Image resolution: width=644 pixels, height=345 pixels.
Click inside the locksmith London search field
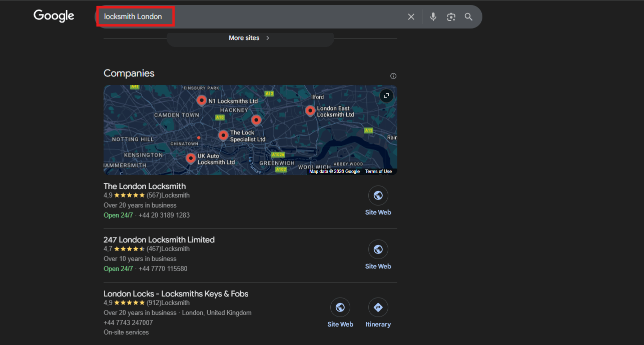click(x=135, y=16)
